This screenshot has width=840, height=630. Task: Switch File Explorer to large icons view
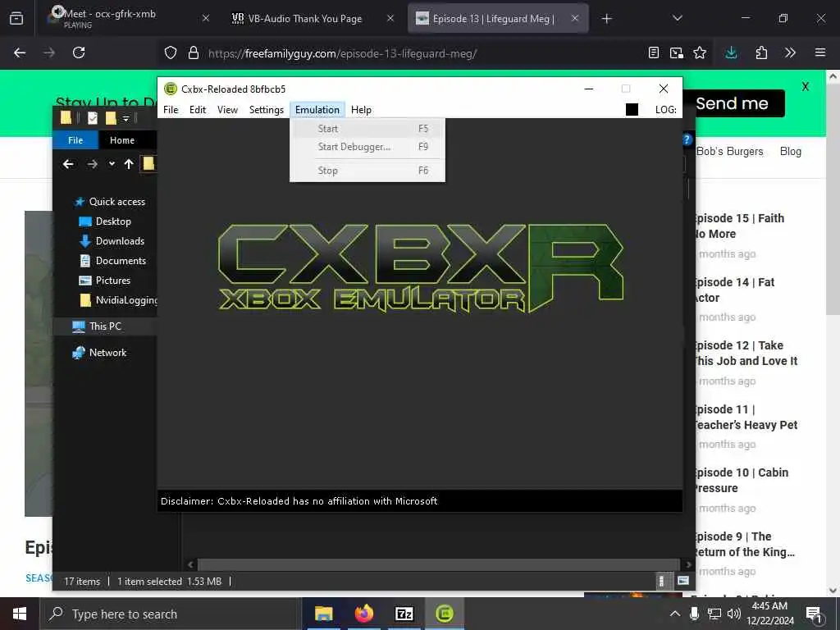click(x=683, y=582)
